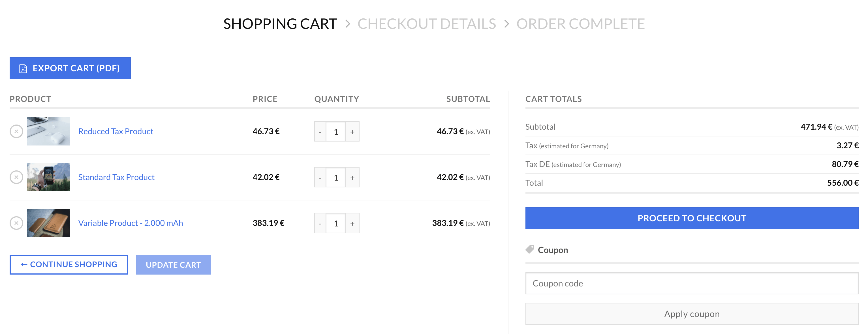Viewport: 868px width, 334px height.
Task: Click Continue Shopping
Action: (x=69, y=264)
